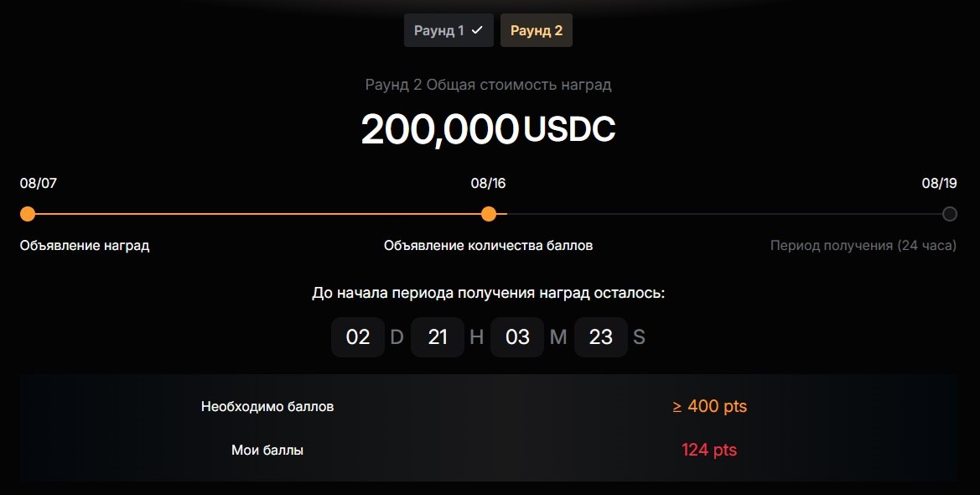Click the Объявление наград label
This screenshot has width=980, height=495.
(x=85, y=245)
